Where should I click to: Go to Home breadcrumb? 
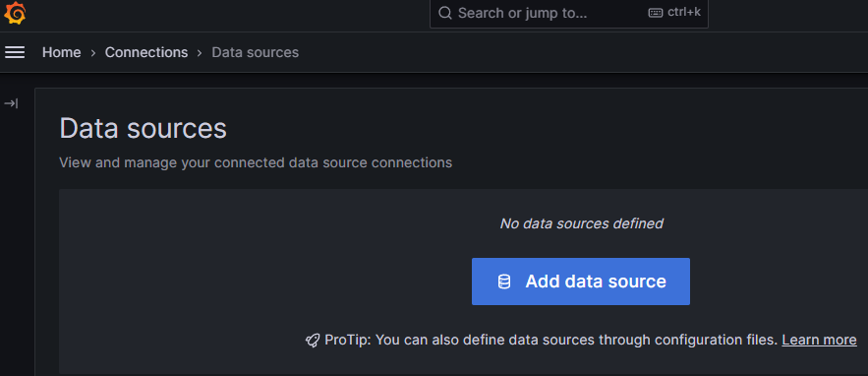(x=62, y=52)
